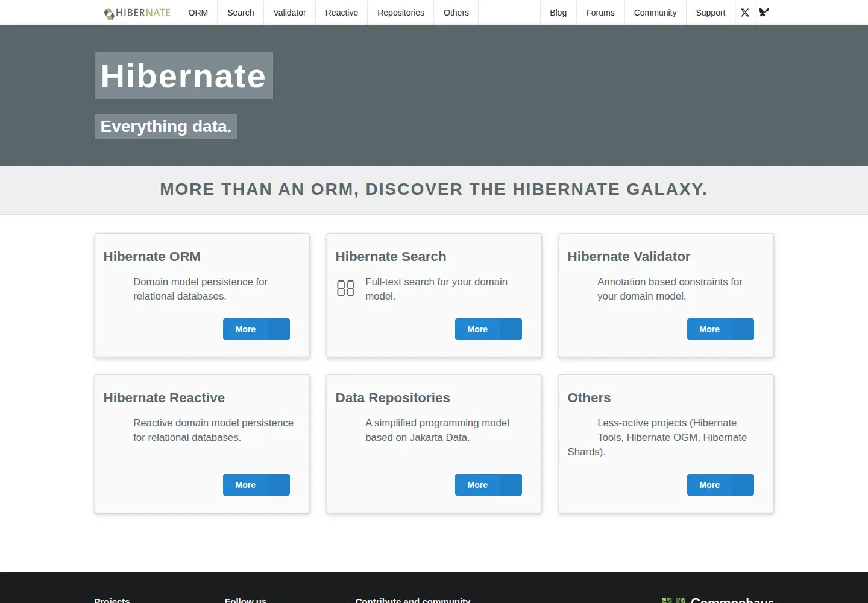Select the "Data Repositories" card heading
868x603 pixels.
click(393, 398)
